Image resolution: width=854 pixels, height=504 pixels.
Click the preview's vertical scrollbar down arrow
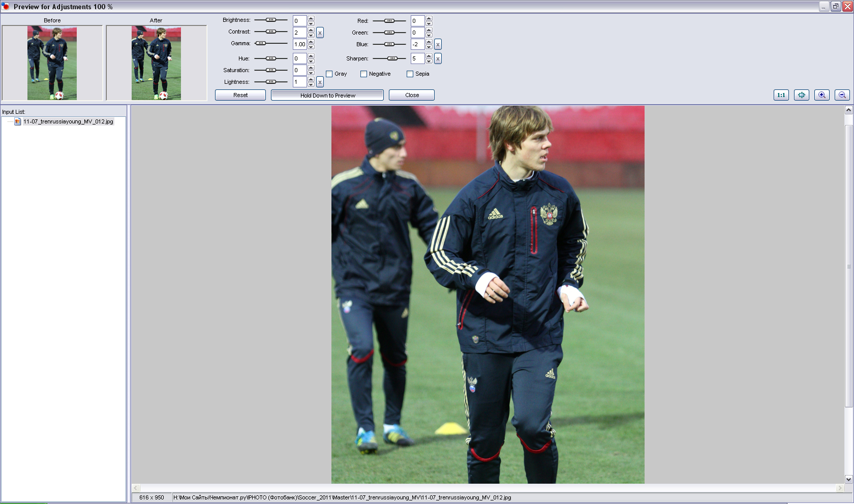(x=848, y=479)
